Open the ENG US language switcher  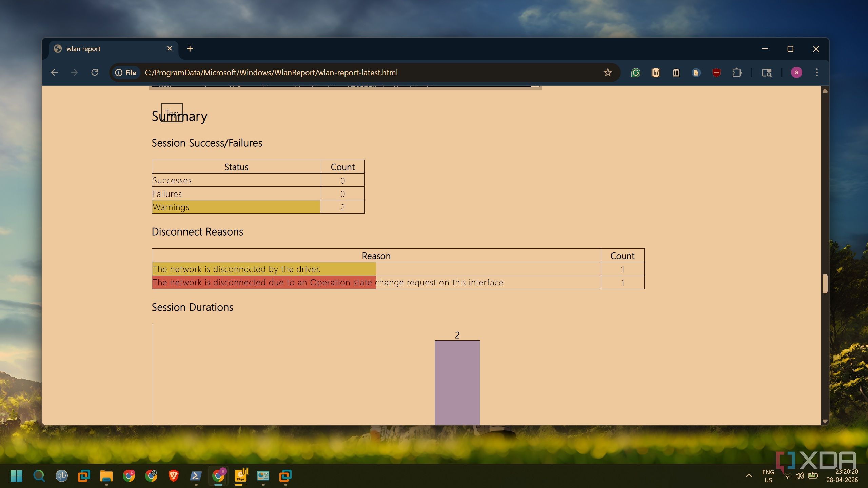pos(768,476)
